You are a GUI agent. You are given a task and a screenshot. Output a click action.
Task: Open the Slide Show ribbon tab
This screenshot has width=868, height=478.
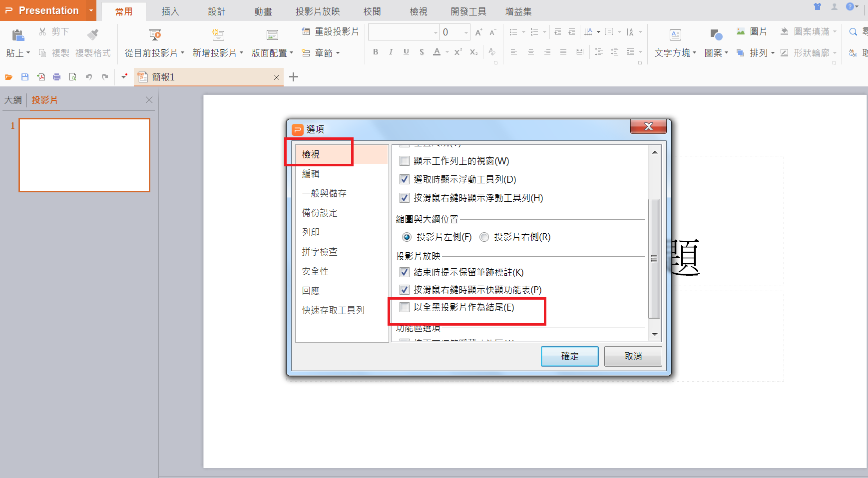(318, 11)
